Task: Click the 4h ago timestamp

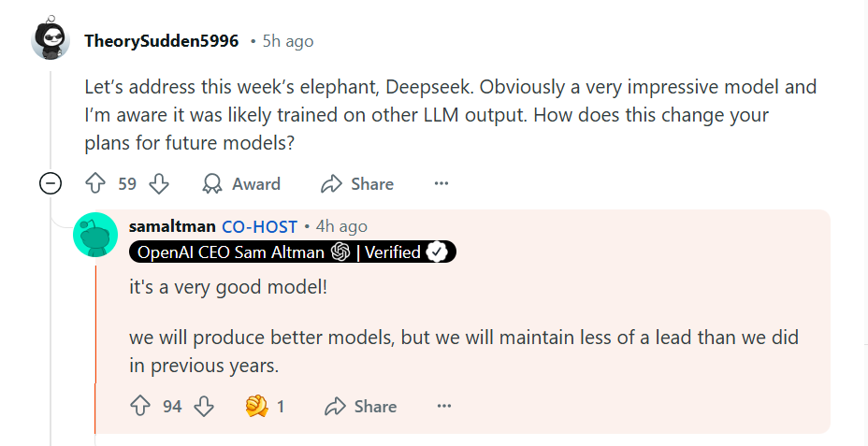Action: coord(341,226)
